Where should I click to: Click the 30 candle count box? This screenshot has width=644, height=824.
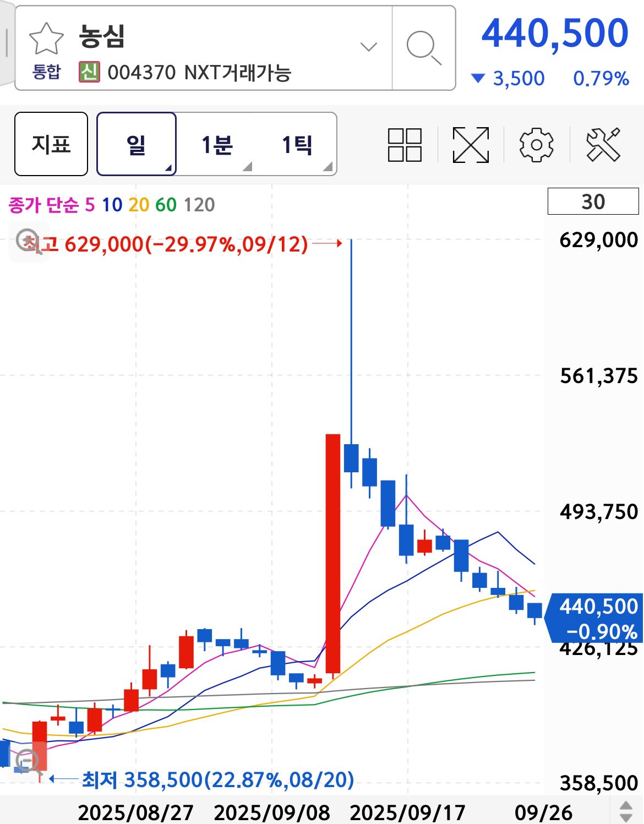[593, 201]
